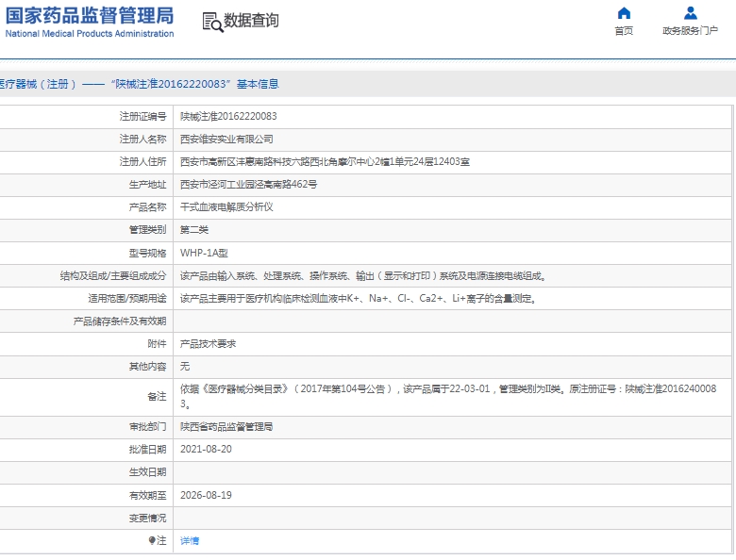Click the 注册人住所 row label
This screenshot has height=560, width=736.
[142, 162]
